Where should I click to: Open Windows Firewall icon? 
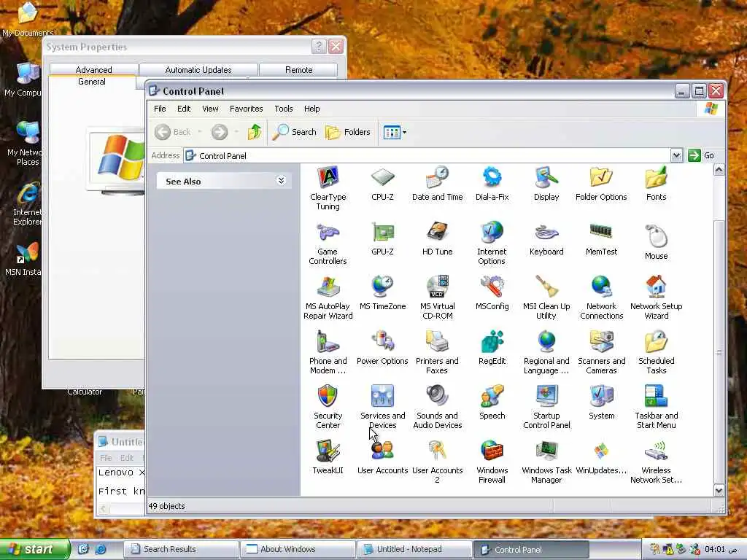coord(492,462)
